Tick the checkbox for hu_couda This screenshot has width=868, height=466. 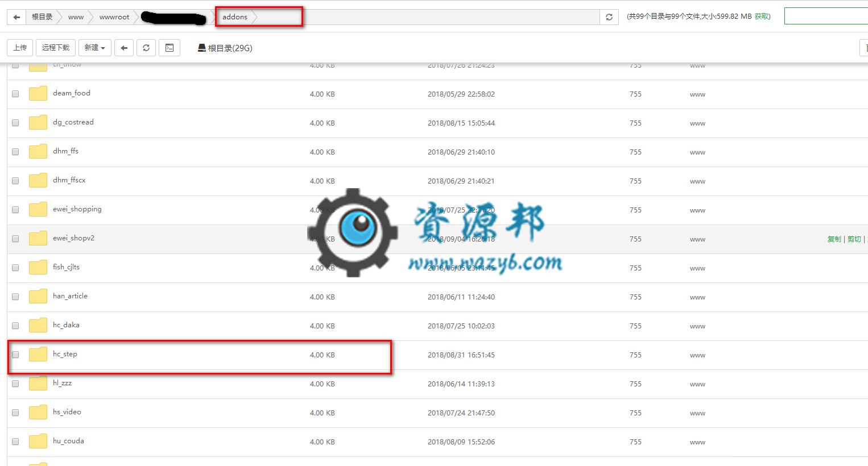15,442
